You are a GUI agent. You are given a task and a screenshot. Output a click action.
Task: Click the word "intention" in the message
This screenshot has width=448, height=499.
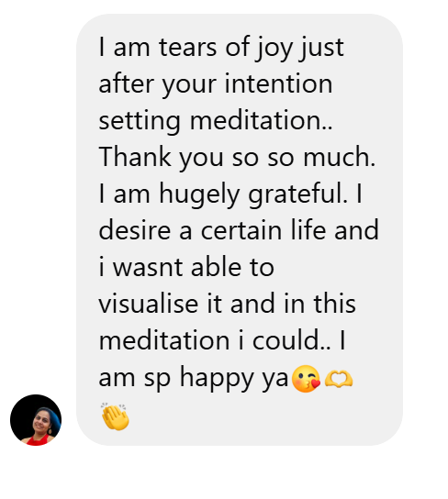coord(278,83)
